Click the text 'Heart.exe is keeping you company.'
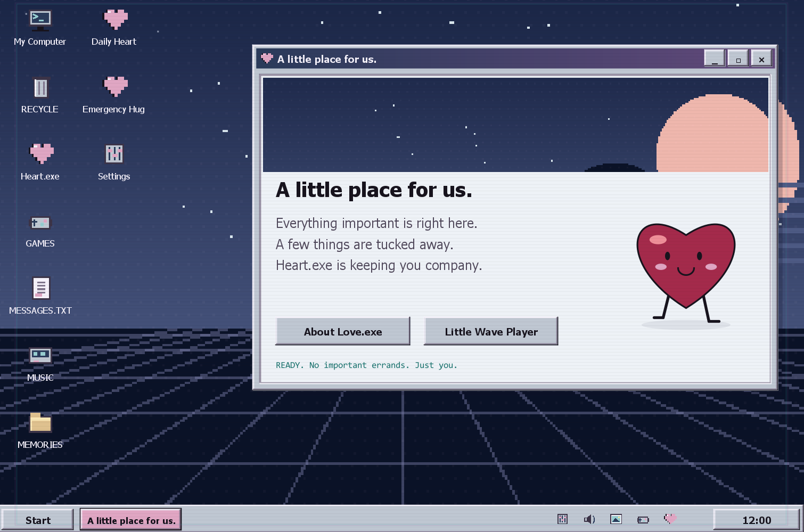Viewport: 804px width, 532px height. pyautogui.click(x=379, y=265)
